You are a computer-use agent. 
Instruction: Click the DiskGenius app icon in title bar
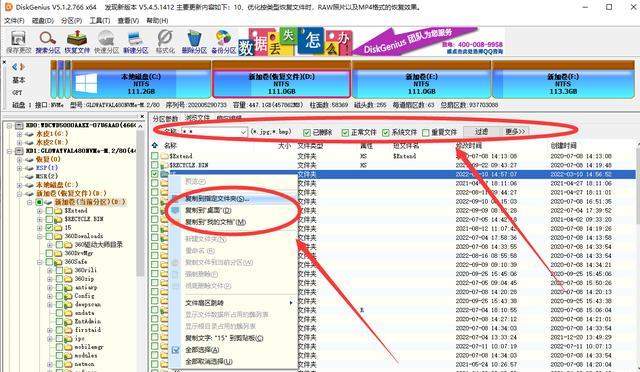pyautogui.click(x=8, y=7)
